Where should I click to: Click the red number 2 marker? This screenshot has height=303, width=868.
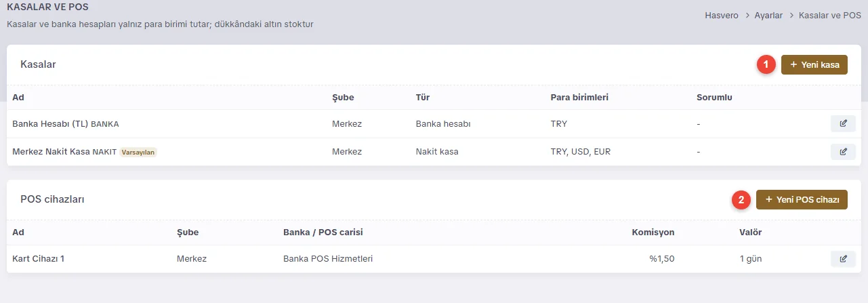741,200
